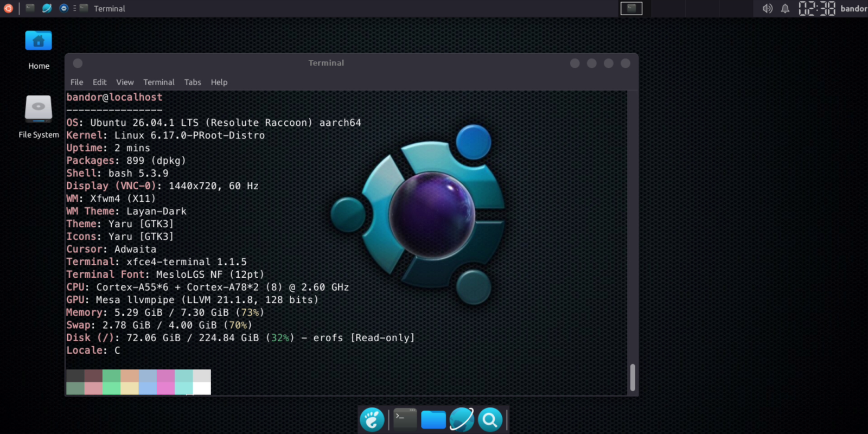Click the "Memory: 5.29 GiB / 7.30 GiB" line
The width and height of the screenshot is (868, 434).
click(x=165, y=312)
